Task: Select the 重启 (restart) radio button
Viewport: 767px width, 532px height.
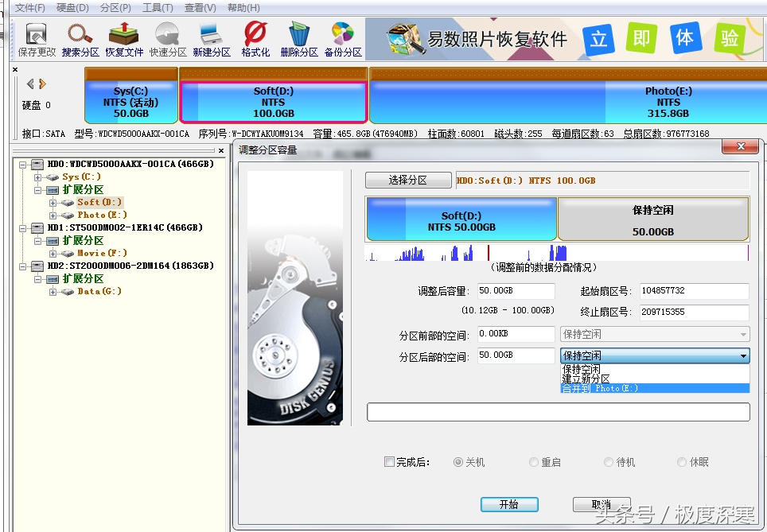Action: (x=534, y=462)
